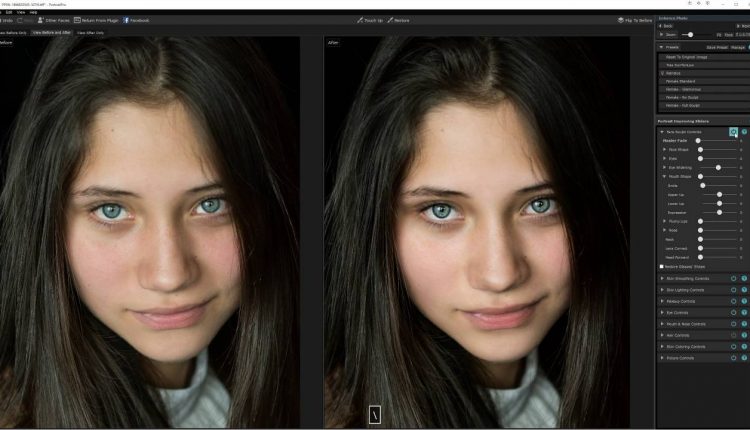This screenshot has width=750, height=430.
Task: Expand Picture Controls section
Action: [x=662, y=358]
